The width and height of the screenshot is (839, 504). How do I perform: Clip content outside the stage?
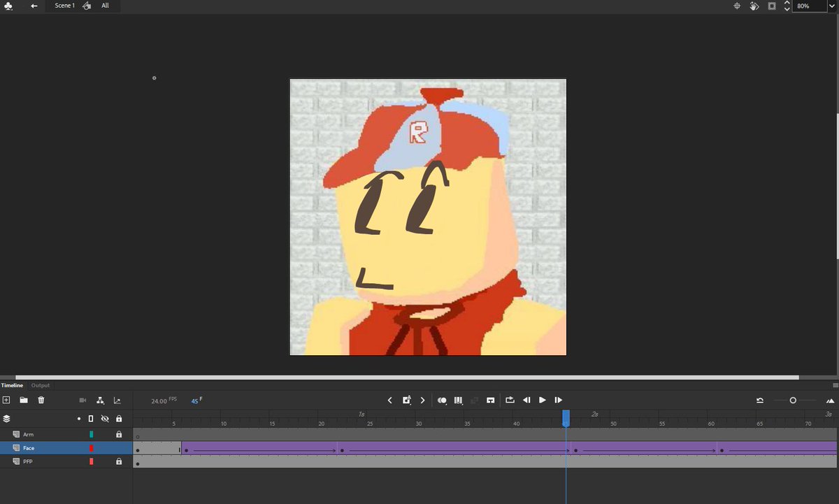(772, 6)
